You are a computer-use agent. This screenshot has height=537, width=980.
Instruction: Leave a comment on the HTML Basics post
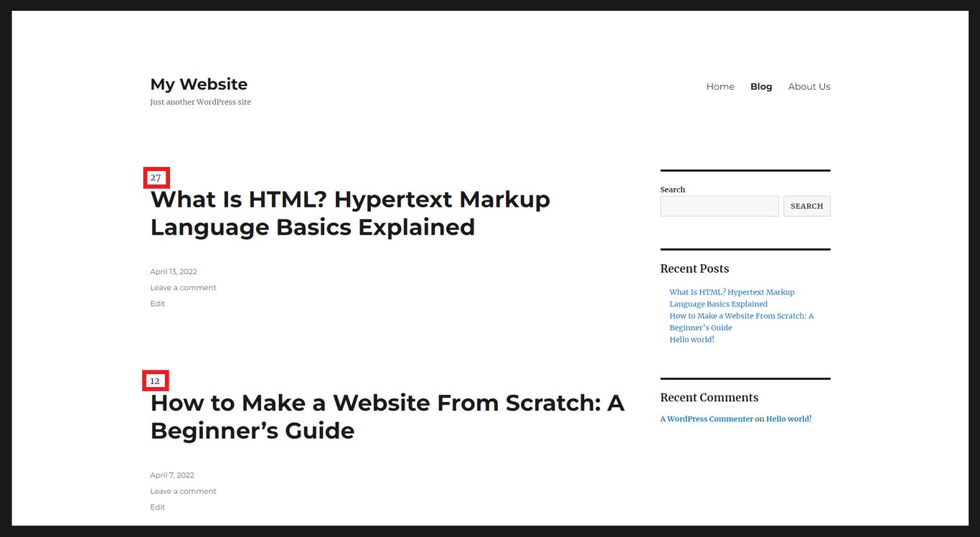tap(183, 287)
